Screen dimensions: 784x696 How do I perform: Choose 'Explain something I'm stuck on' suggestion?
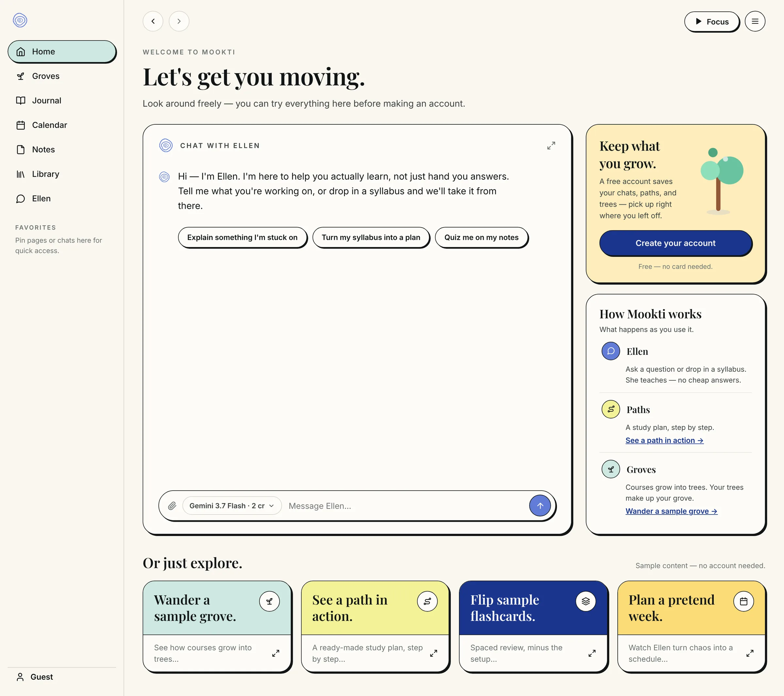(x=242, y=237)
